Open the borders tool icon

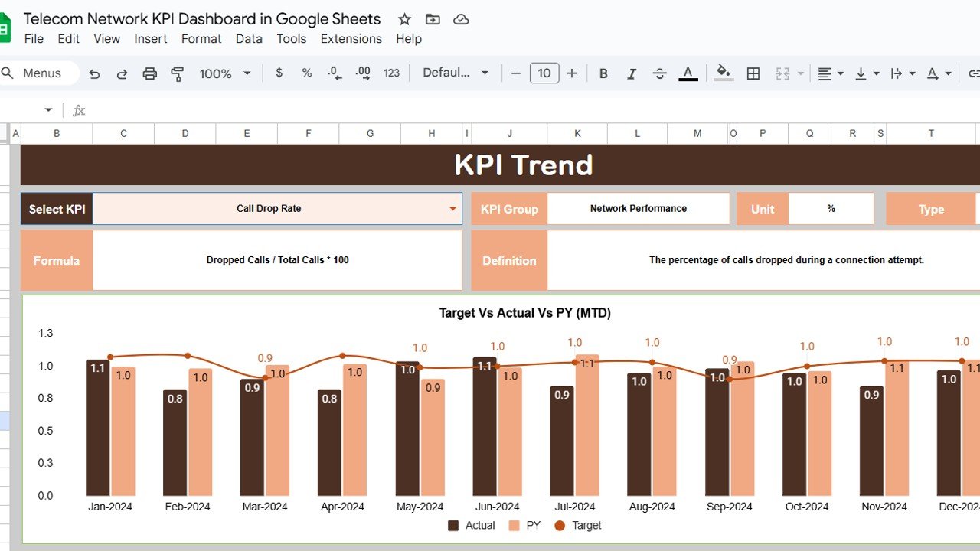(x=753, y=73)
